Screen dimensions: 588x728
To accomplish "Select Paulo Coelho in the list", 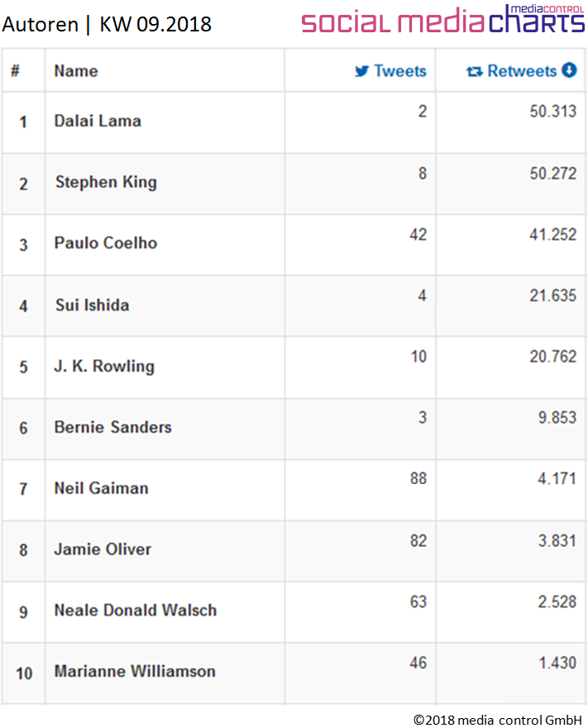I will 106,243.
